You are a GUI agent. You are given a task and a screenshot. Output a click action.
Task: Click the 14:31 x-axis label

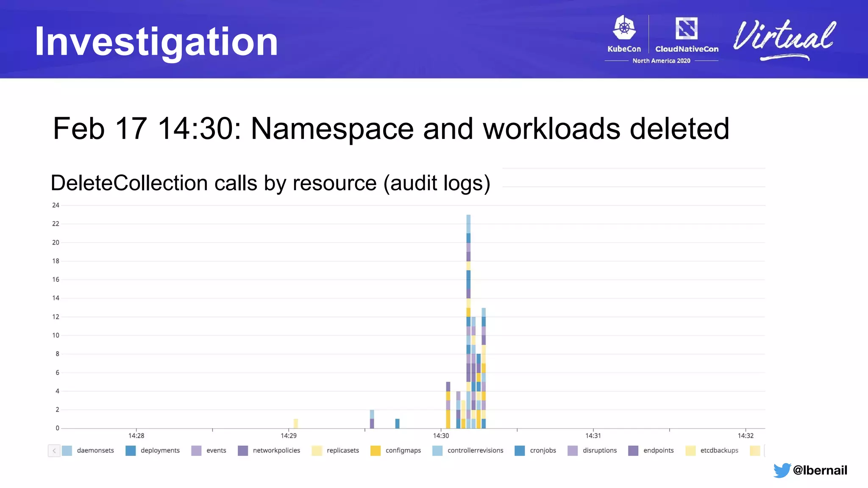(x=593, y=436)
